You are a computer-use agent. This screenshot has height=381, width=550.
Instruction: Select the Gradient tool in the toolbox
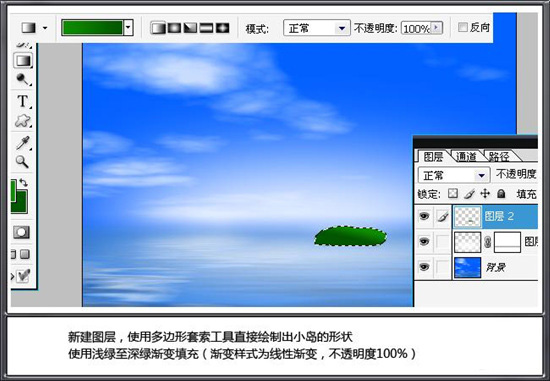click(23, 60)
